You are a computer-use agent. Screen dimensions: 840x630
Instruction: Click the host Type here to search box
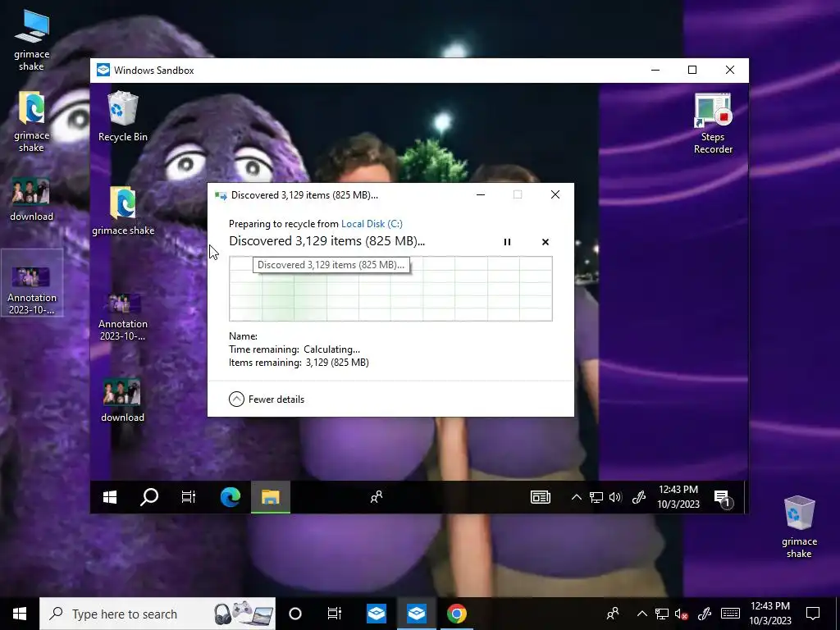click(157, 614)
